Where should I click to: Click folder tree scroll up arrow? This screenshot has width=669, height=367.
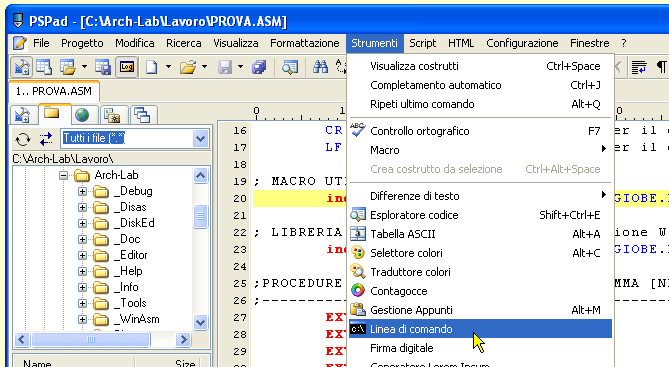201,175
